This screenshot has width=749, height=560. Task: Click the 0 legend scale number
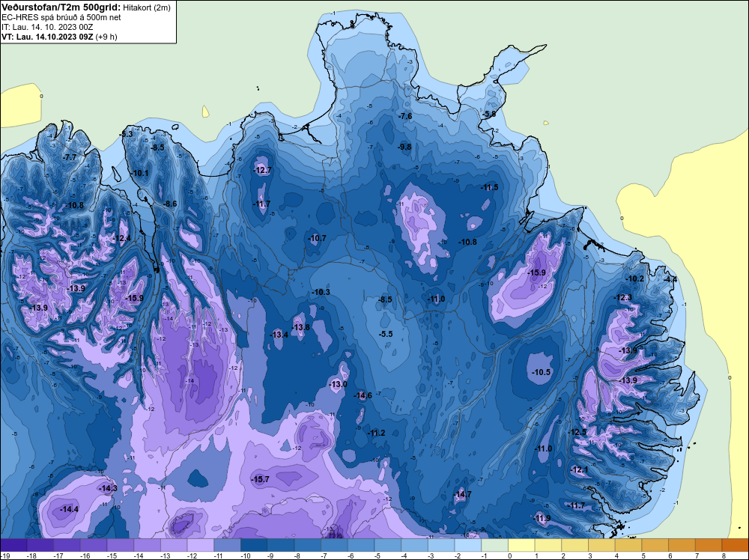point(509,556)
